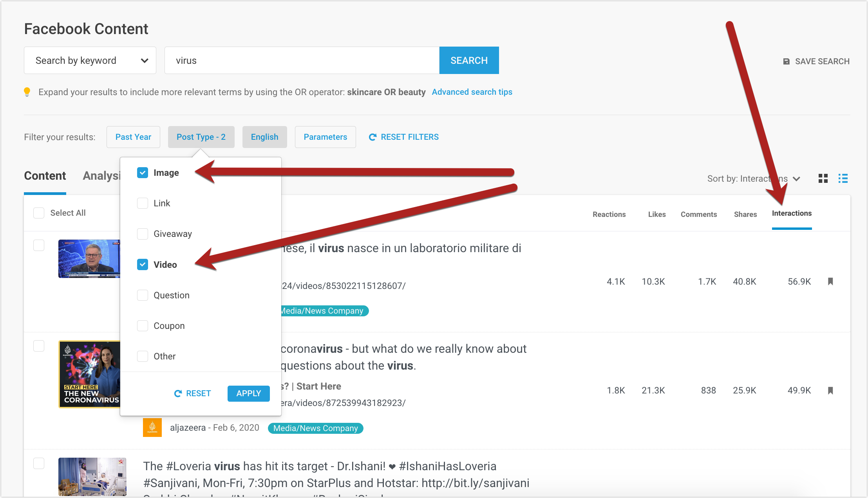Click the virus keyword search field
The height and width of the screenshot is (498, 868).
302,61
